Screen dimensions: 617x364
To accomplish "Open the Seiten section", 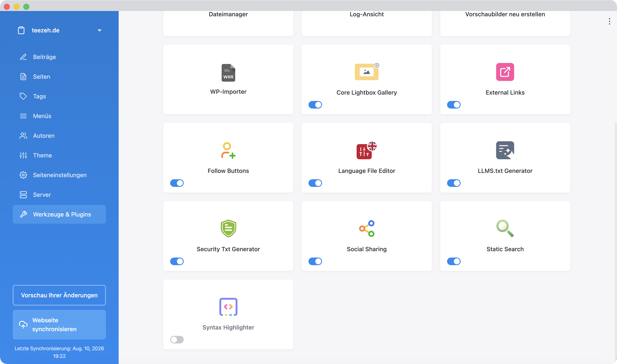I will [x=59, y=77].
